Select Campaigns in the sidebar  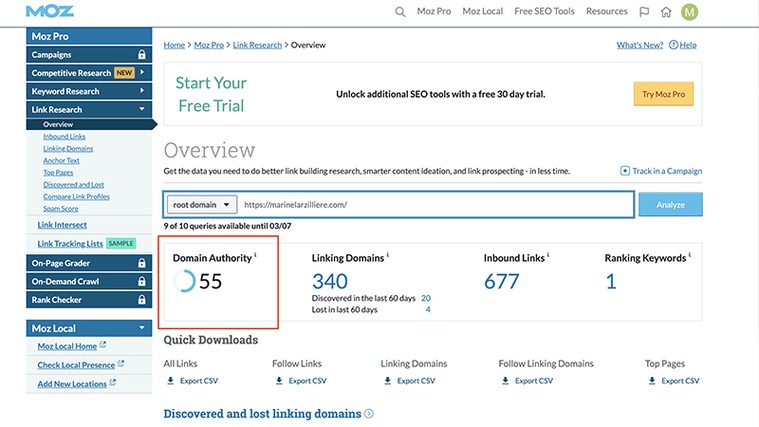click(x=89, y=54)
